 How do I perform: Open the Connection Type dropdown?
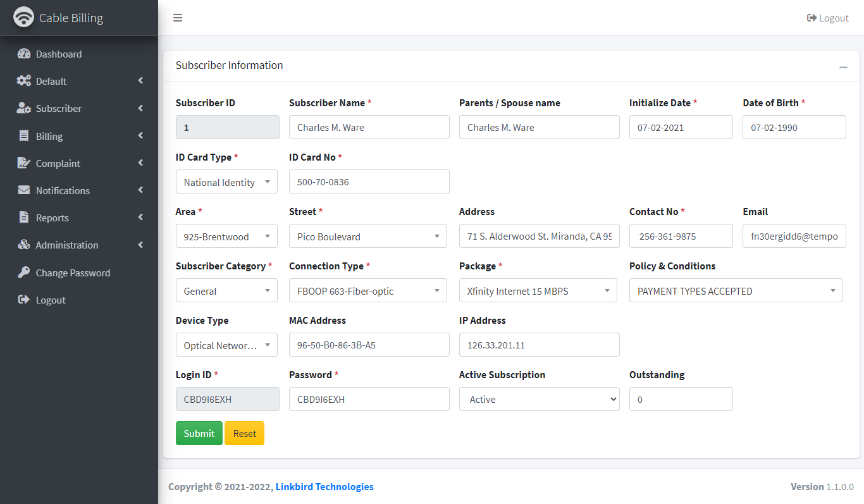tap(369, 291)
